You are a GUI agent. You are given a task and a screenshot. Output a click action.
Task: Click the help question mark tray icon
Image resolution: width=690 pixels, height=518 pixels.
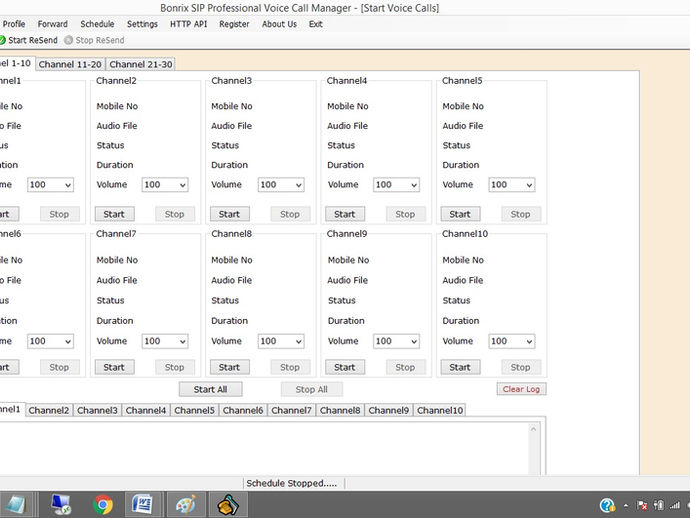coord(607,505)
